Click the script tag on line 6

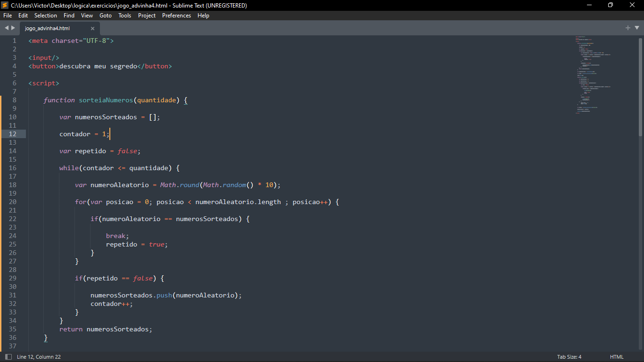click(x=44, y=83)
